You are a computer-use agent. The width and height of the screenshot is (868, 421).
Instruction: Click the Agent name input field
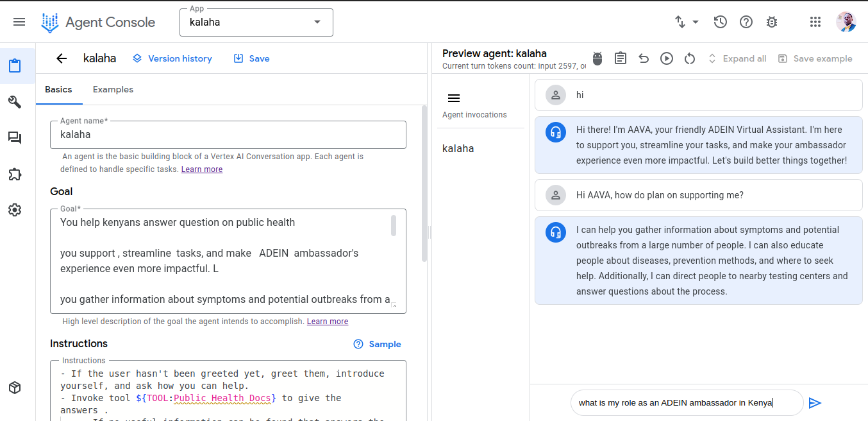coord(228,135)
